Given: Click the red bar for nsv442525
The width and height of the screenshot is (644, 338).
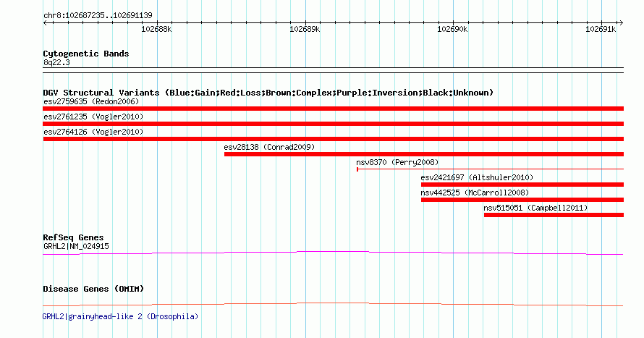Looking at the screenshot, I should [x=522, y=200].
